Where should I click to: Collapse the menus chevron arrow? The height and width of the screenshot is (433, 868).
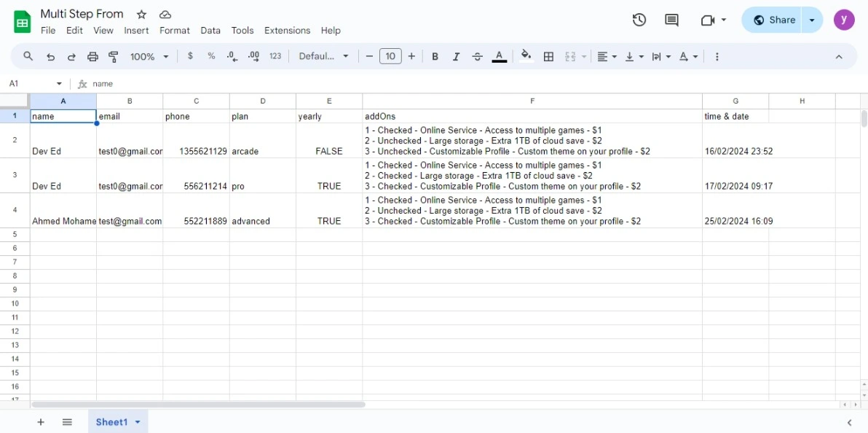[839, 57]
